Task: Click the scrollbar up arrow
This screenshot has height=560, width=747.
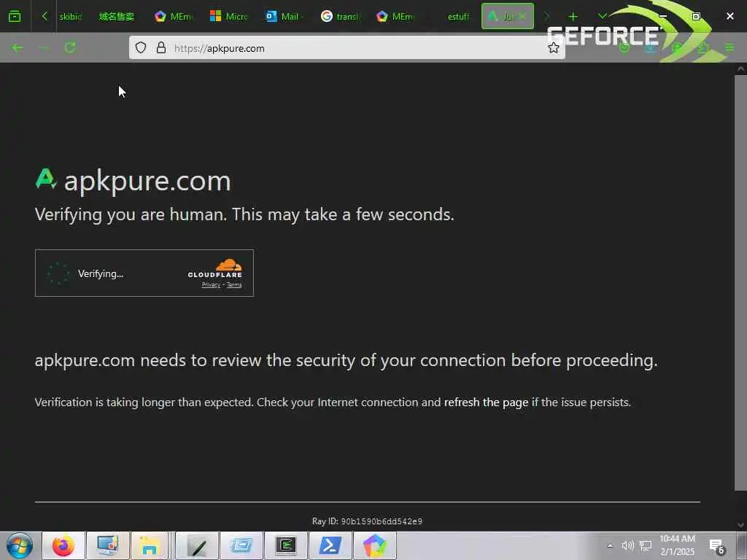Action: [740, 69]
